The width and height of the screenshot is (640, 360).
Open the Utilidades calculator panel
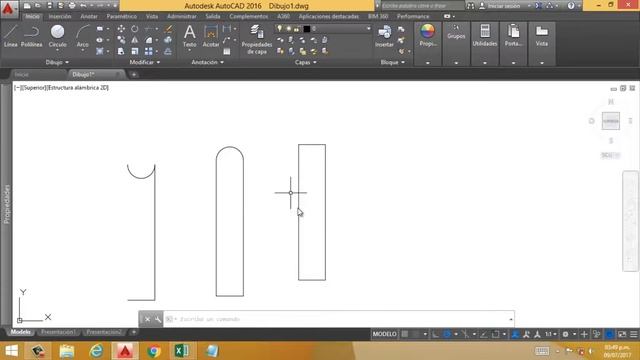click(485, 35)
